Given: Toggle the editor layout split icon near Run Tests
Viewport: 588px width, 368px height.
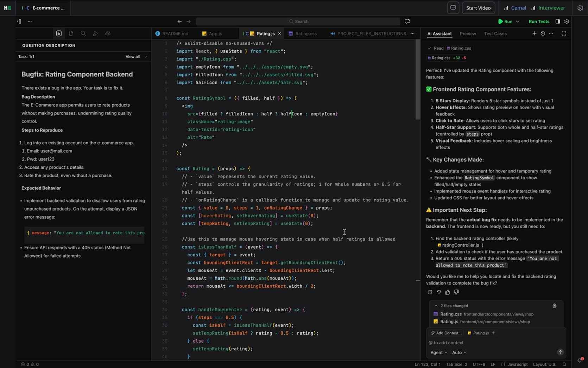Looking at the screenshot, I should (x=558, y=21).
